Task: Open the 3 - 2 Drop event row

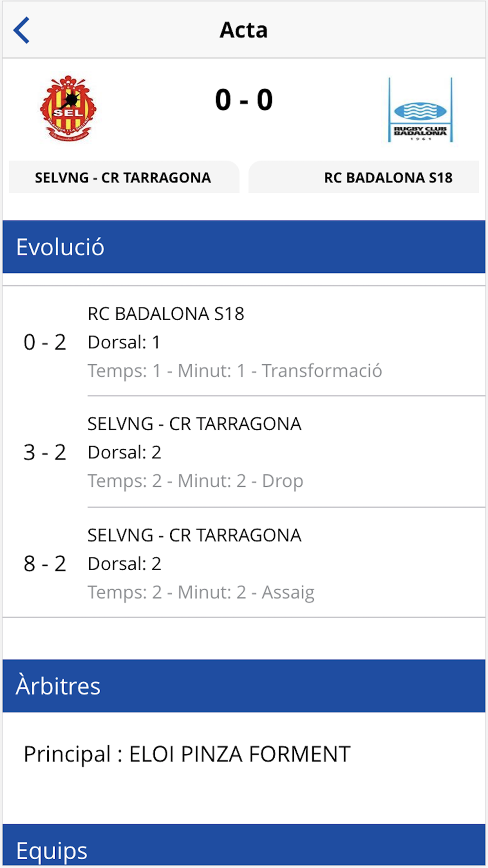Action: pyautogui.click(x=244, y=452)
